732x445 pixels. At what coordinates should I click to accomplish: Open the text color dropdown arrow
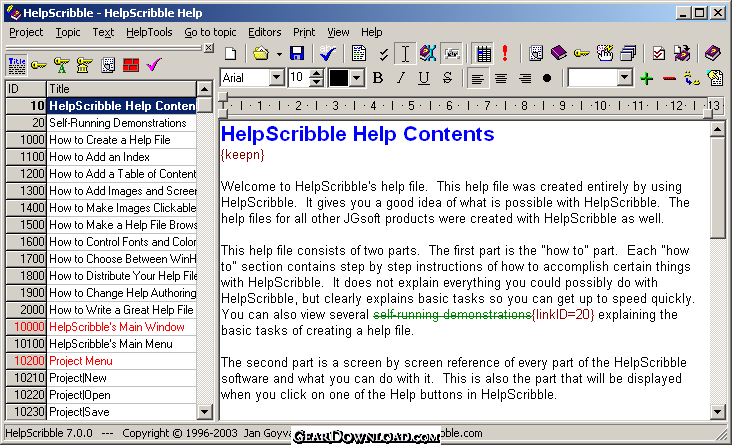tap(357, 78)
